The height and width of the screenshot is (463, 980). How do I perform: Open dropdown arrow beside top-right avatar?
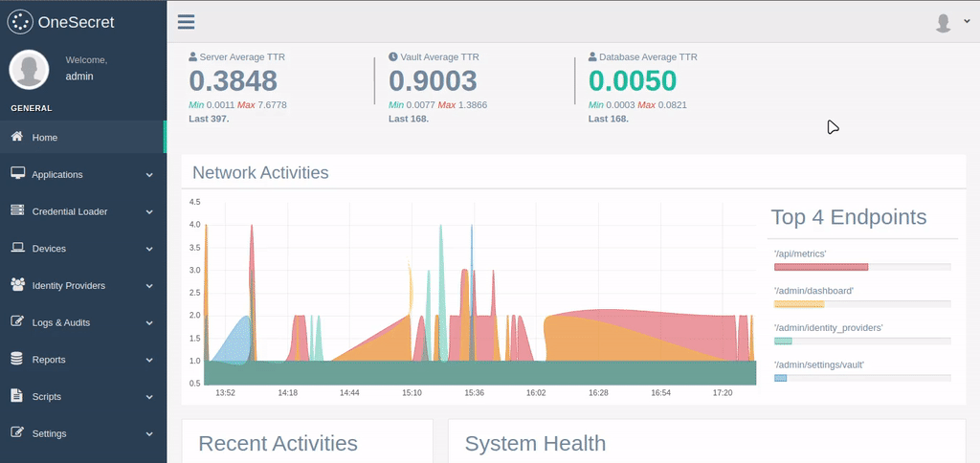[967, 21]
